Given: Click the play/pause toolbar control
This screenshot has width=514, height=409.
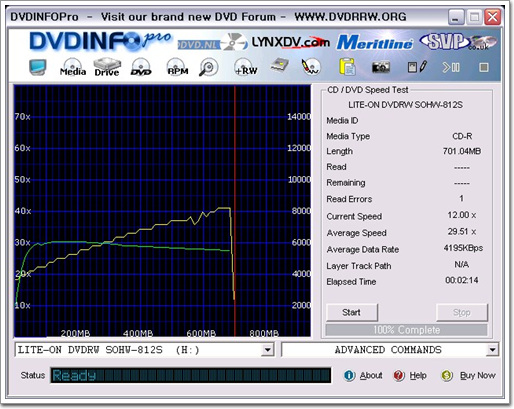Looking at the screenshot, I should point(451,68).
